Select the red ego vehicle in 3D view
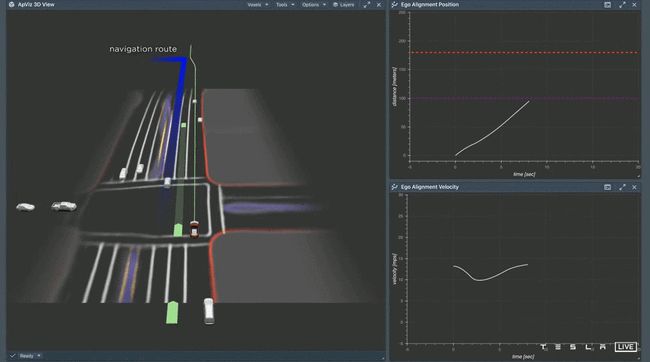This screenshot has width=650, height=362. pos(194,229)
